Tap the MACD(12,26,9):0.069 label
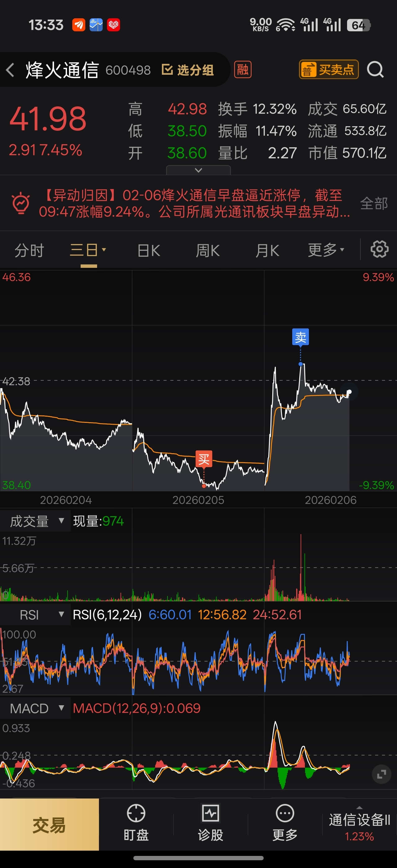 (137, 708)
